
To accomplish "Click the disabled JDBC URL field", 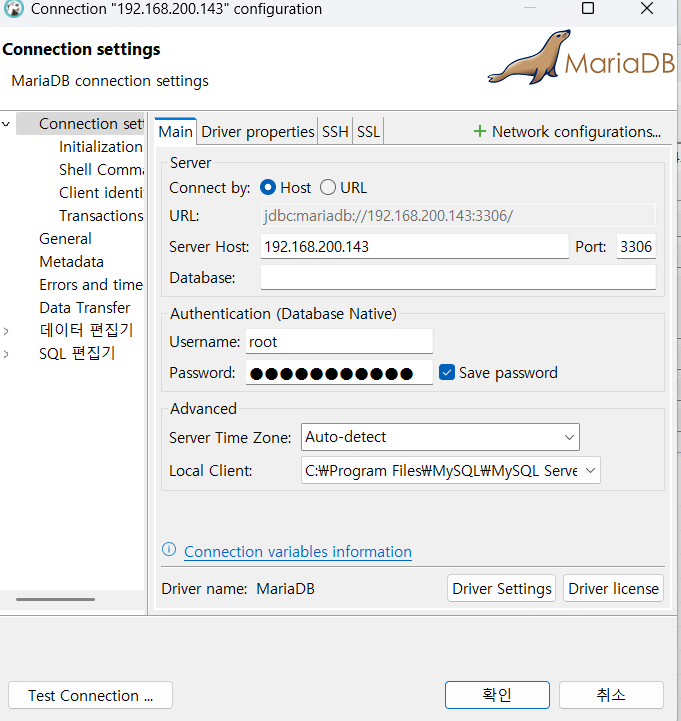I will click(458, 215).
